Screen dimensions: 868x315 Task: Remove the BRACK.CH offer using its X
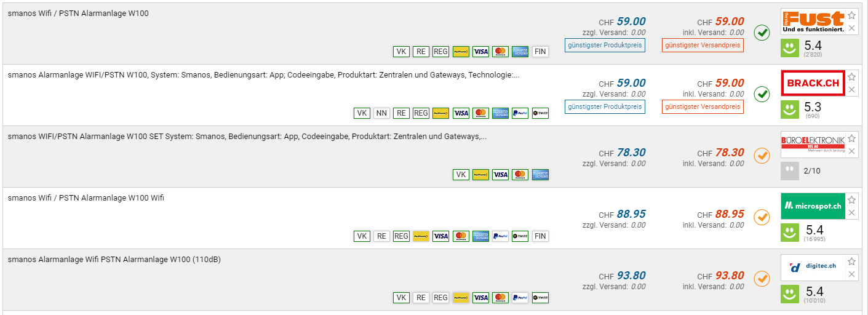point(851,90)
